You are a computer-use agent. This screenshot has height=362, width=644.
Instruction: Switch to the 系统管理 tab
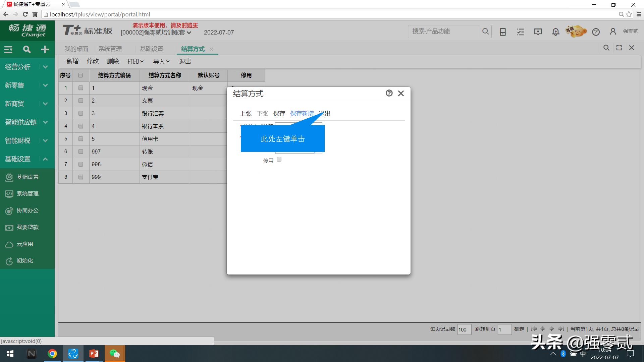110,49
